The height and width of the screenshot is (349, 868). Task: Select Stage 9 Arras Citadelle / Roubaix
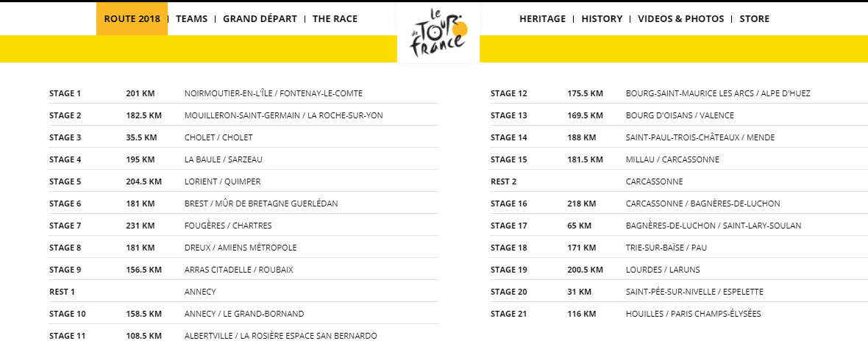[243, 270]
